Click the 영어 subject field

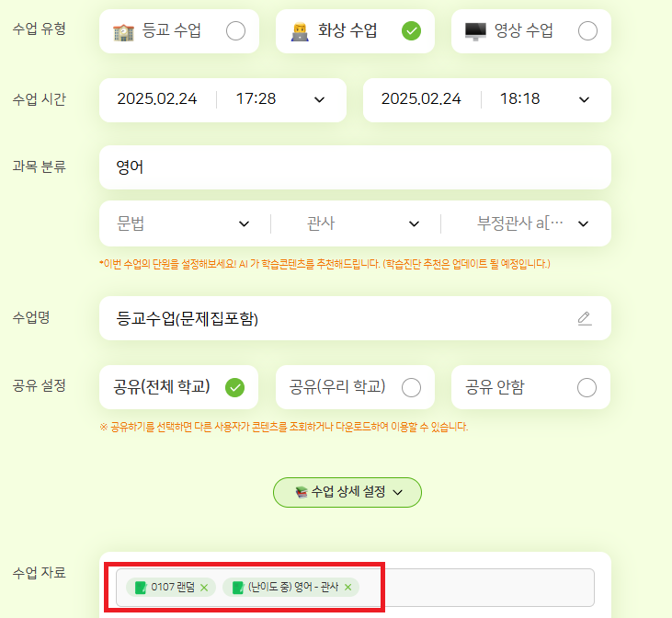(x=355, y=167)
